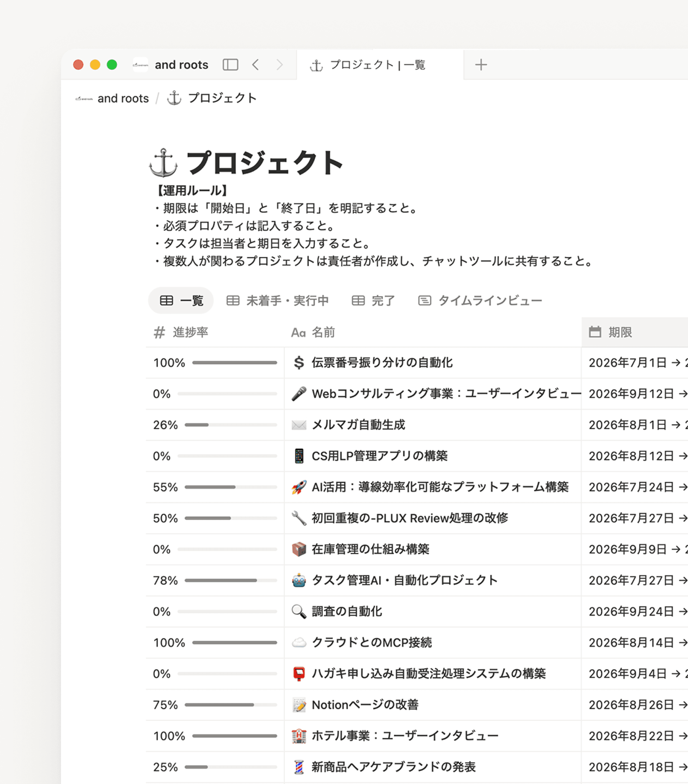Click the package icon of 在庫管理の仕組み構築
Image resolution: width=688 pixels, height=784 pixels.
(x=299, y=549)
